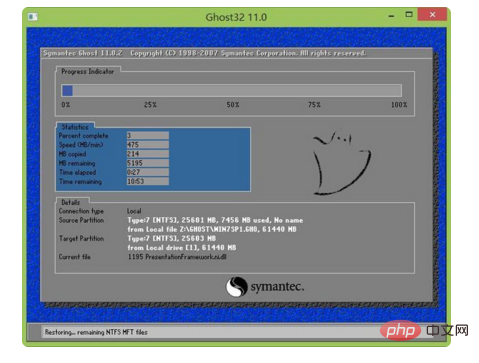Click the source Type:7 NTFS 25601 MB line

click(x=215, y=220)
